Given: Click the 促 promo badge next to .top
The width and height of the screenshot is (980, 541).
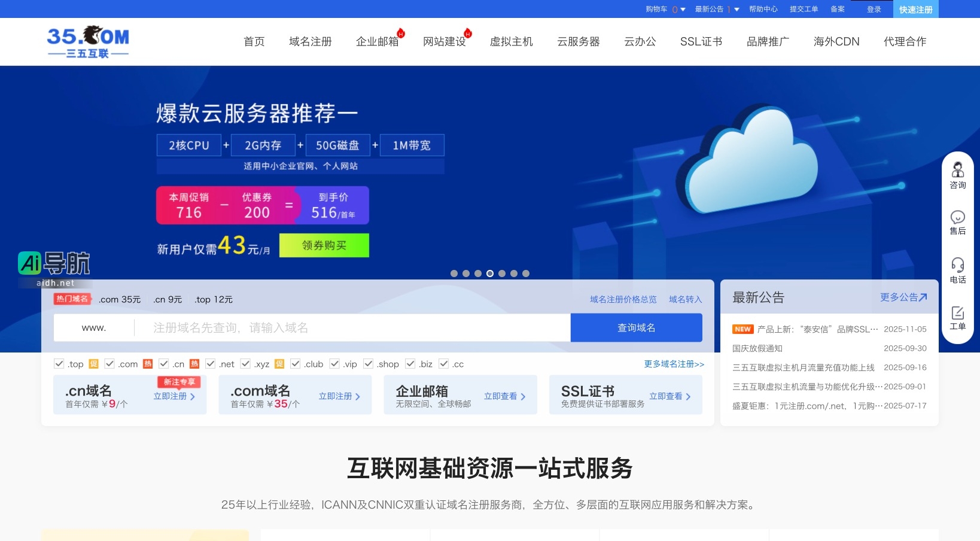Looking at the screenshot, I should (x=93, y=363).
